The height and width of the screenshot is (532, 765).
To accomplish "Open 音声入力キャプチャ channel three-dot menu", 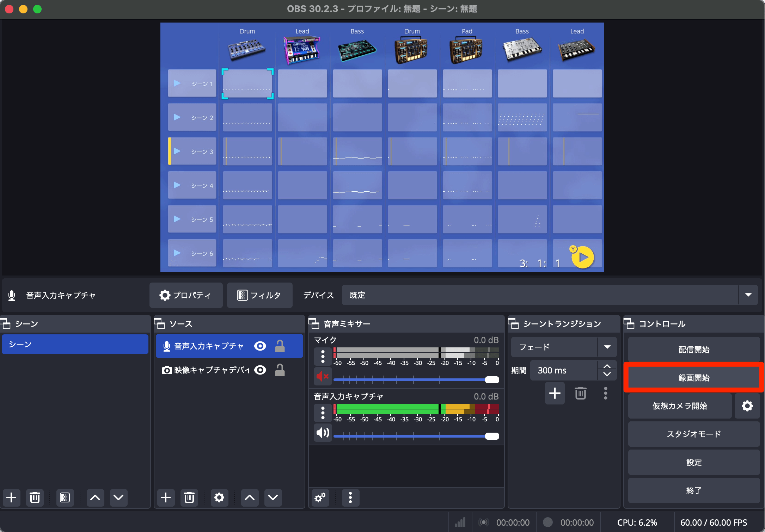I will pos(323,413).
